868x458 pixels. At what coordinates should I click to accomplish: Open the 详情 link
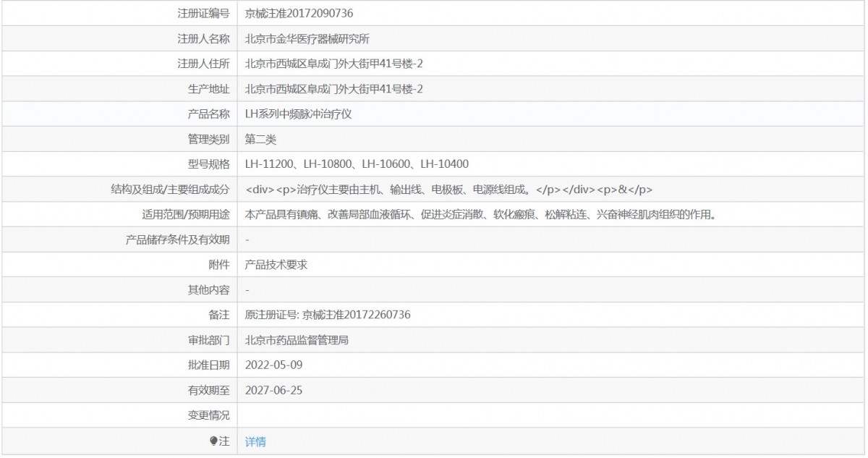(255, 441)
